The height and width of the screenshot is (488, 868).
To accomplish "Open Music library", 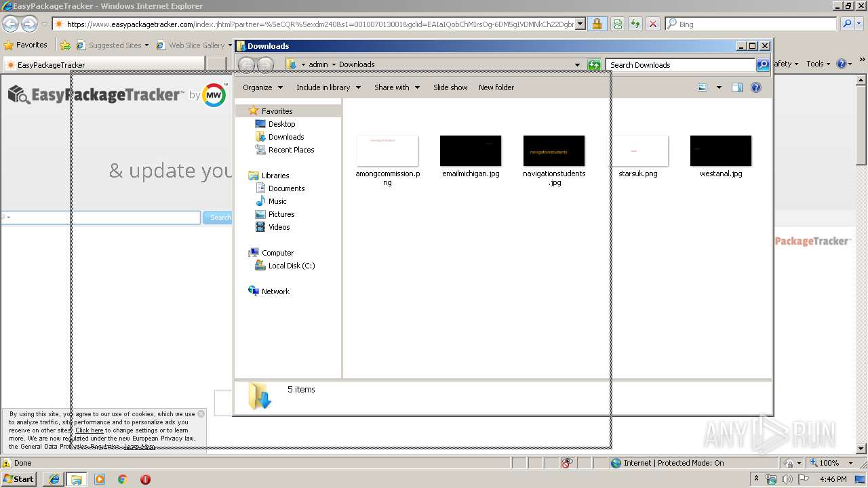I will point(277,201).
